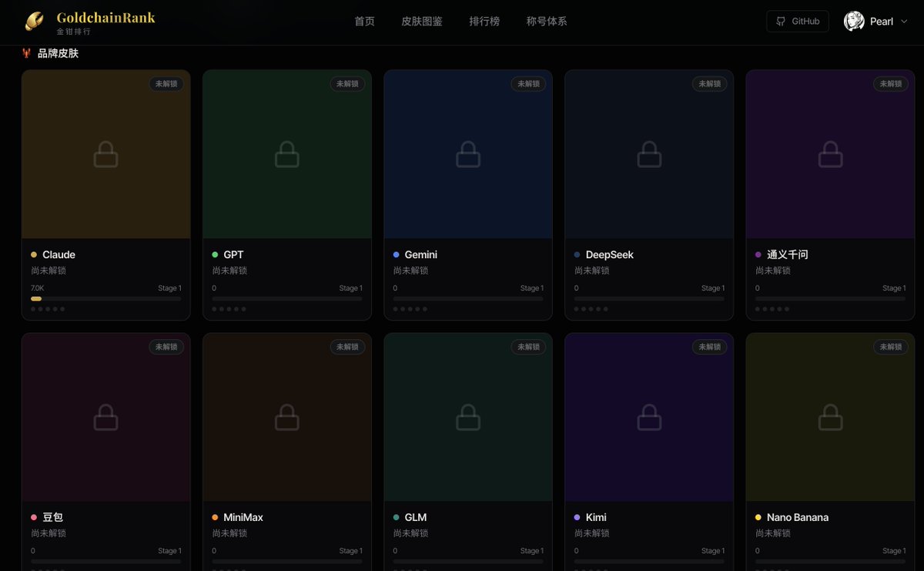
Task: Click the lock icon on Claude card
Action: coord(106,154)
